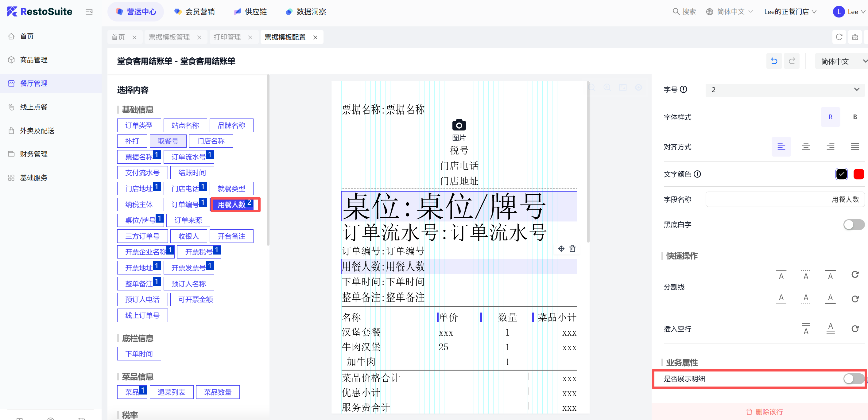This screenshot has width=868, height=420.
Task: Switch to the 打印管理 tab
Action: pos(227,37)
